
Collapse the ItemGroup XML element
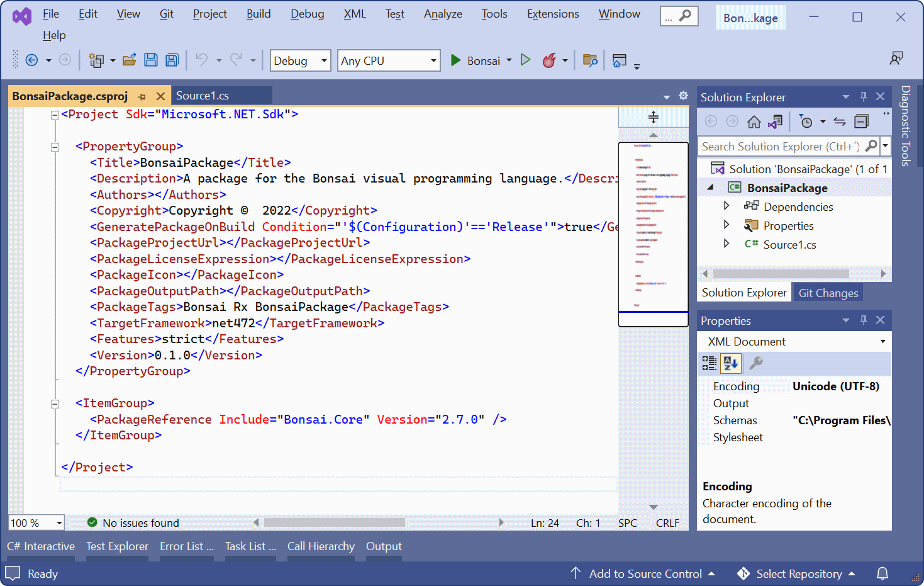pos(55,403)
